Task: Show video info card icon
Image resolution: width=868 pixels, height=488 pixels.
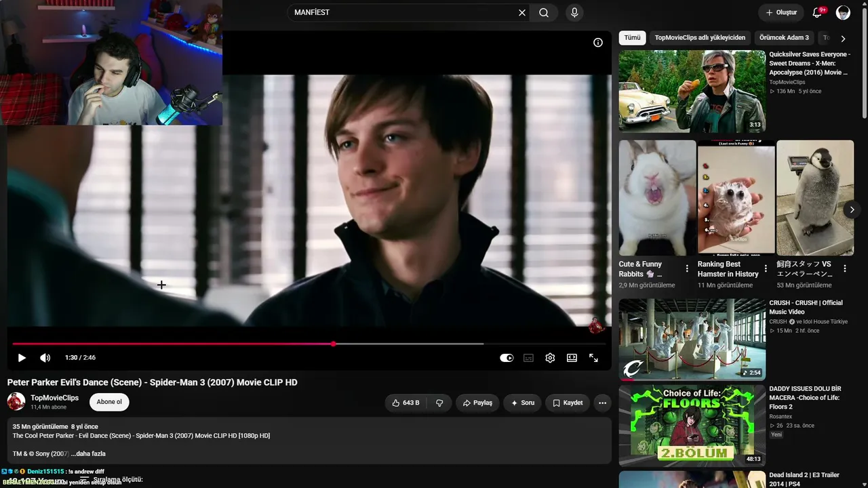Action: 598,43
